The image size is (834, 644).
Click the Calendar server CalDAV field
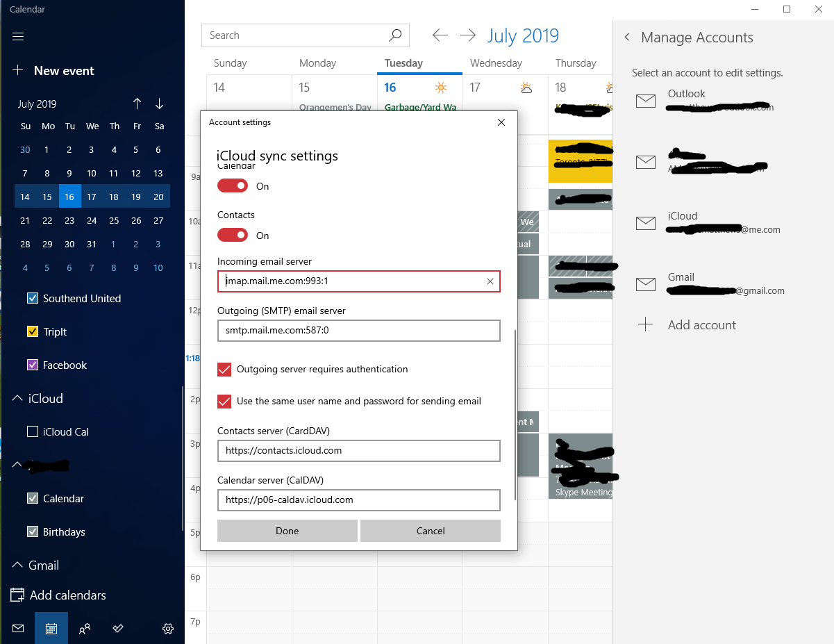click(359, 499)
